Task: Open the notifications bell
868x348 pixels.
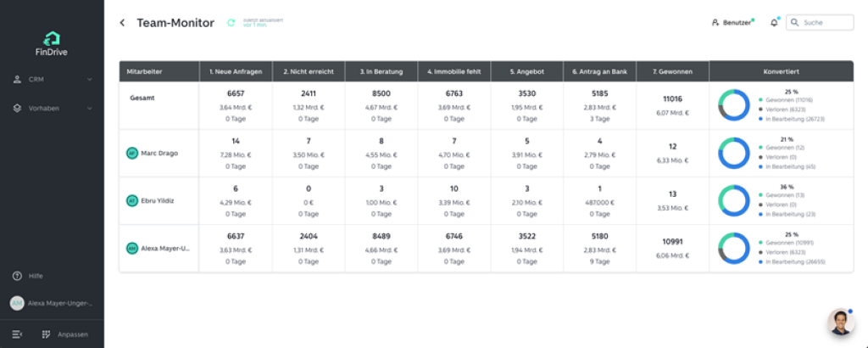Action: [774, 23]
